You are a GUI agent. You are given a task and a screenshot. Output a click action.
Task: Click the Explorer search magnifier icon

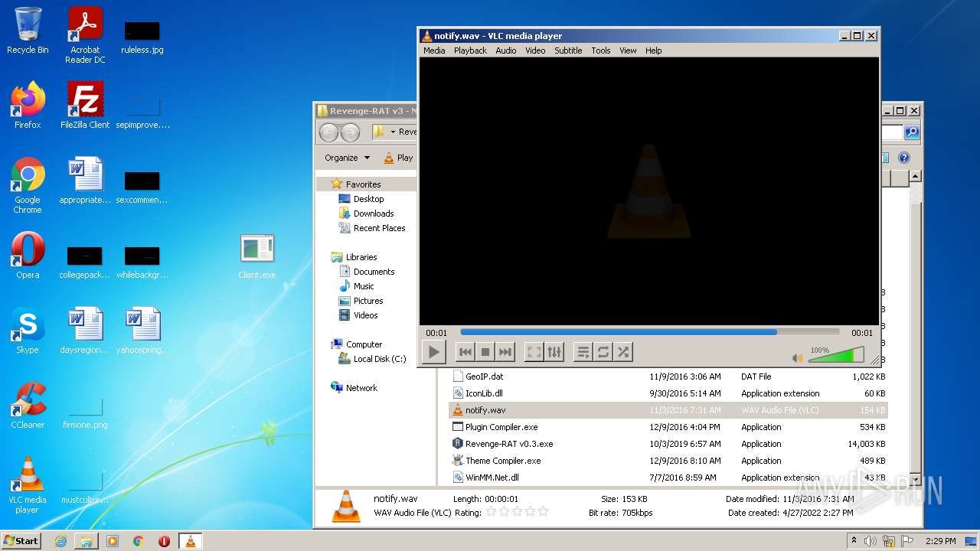911,132
